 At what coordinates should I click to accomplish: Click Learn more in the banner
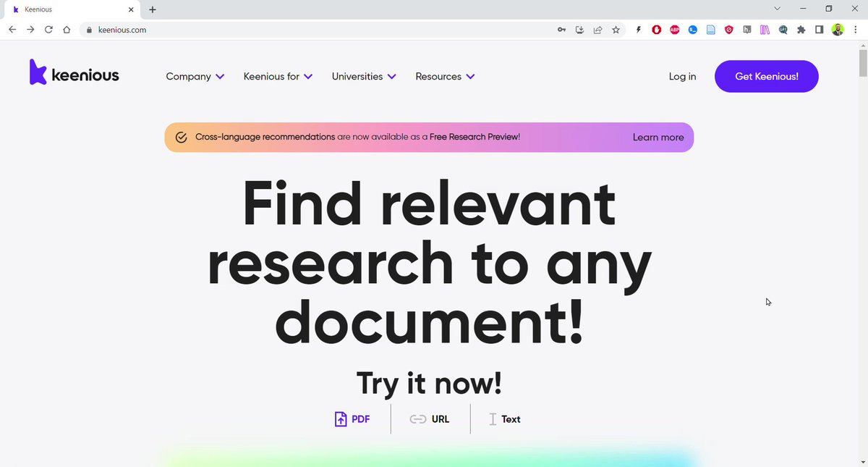658,137
